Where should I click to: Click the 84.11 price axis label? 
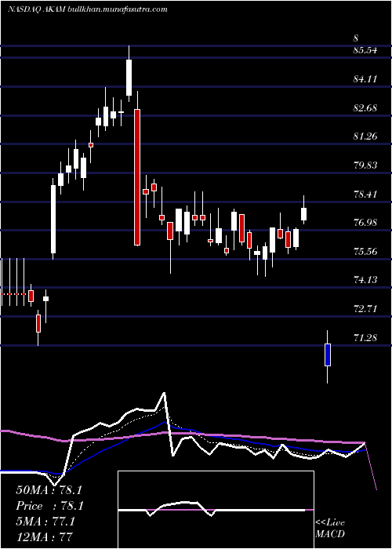point(365,79)
